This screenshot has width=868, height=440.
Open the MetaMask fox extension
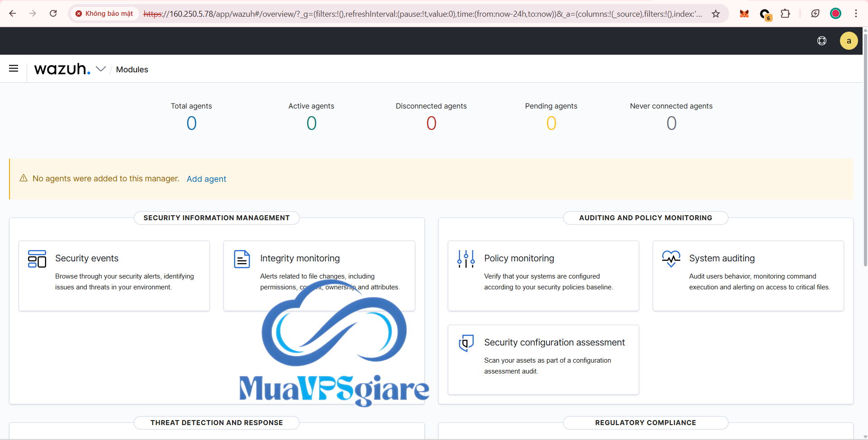(744, 14)
